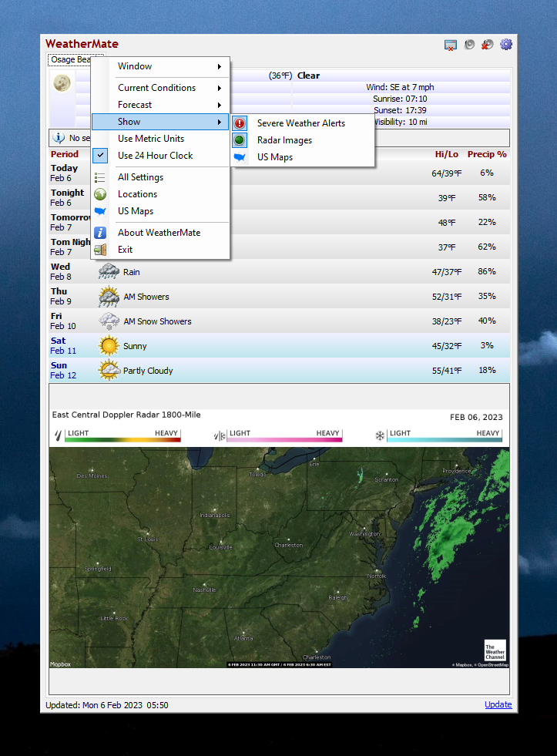Open the Forecast menu entry
557x756 pixels.
160,105
